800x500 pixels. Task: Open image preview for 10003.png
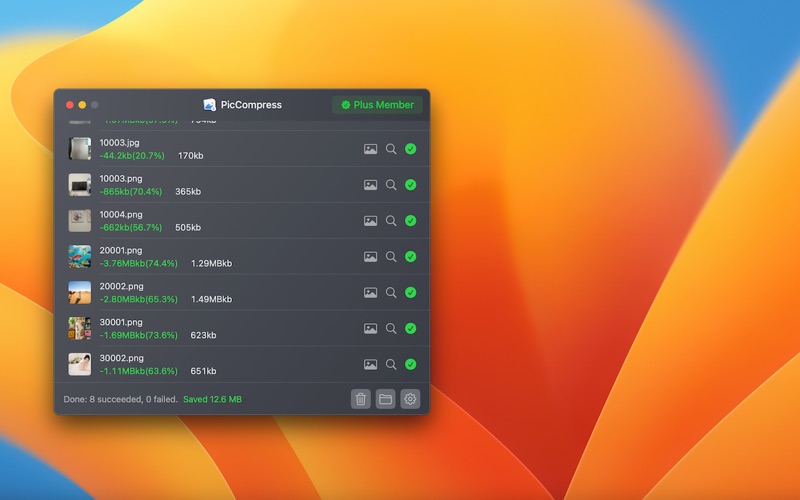tap(370, 185)
